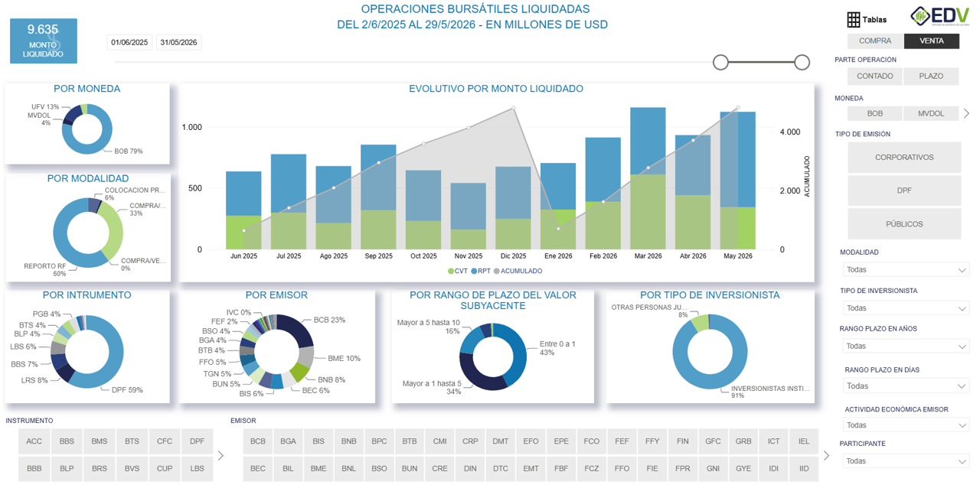This screenshot has width=980, height=485.
Task: Select the IID issuer tile
Action: [804, 468]
